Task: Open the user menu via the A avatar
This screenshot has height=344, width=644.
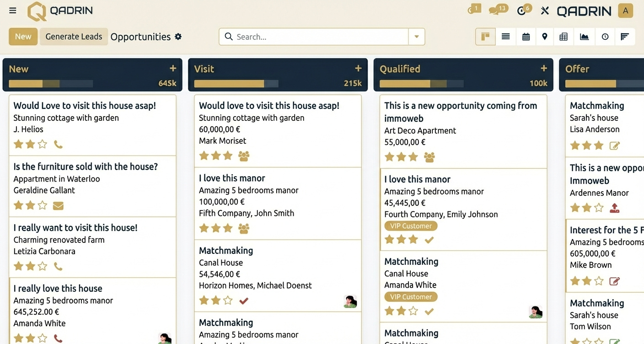Action: pyautogui.click(x=625, y=10)
